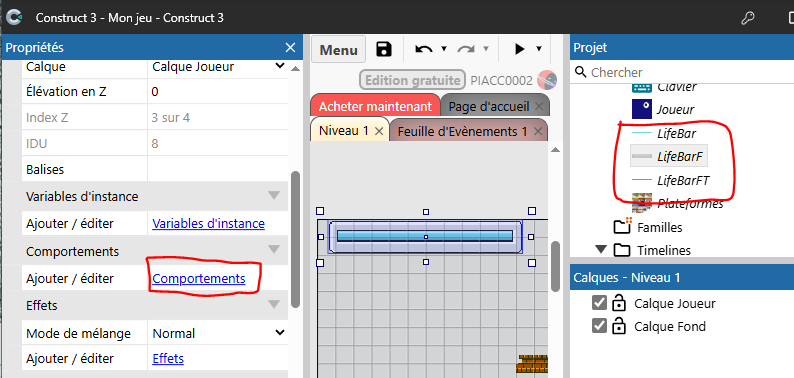The image size is (794, 378).
Task: Collapse the Timelines folder
Action: [x=601, y=250]
